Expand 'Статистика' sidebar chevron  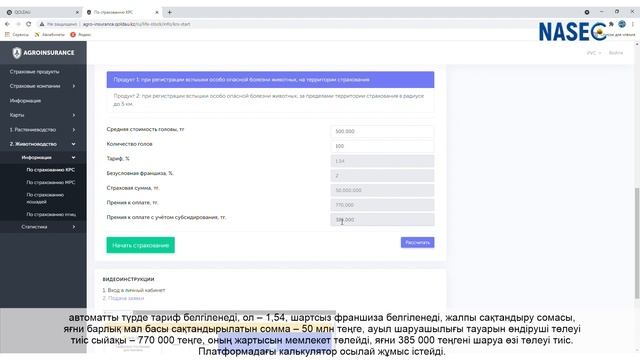[x=74, y=227]
